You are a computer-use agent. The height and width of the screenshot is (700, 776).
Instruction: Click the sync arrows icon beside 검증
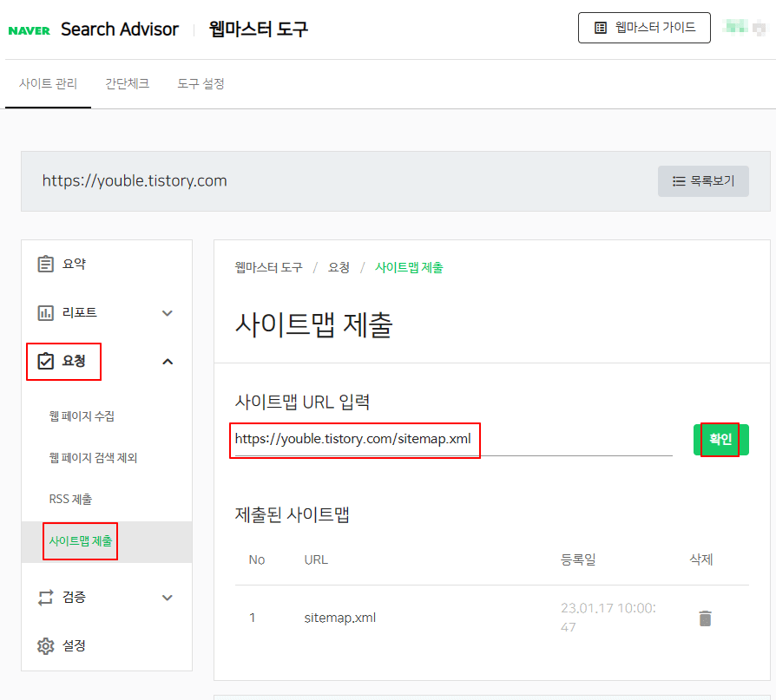[48, 597]
